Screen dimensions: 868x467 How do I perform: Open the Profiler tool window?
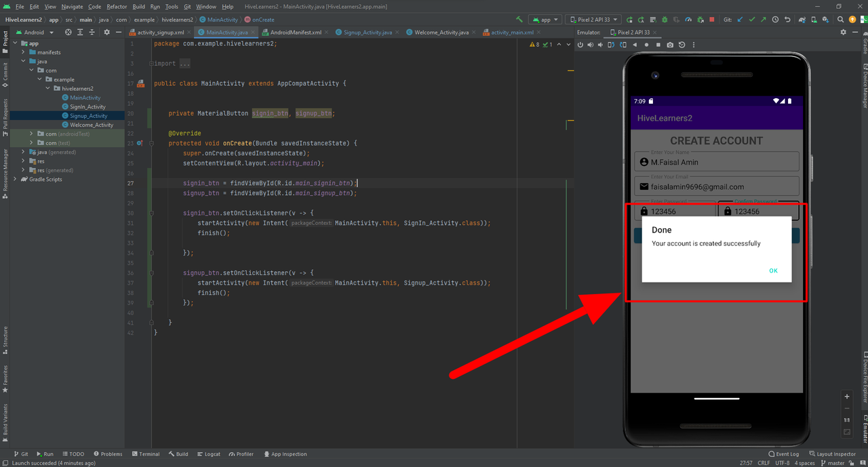coord(241,454)
